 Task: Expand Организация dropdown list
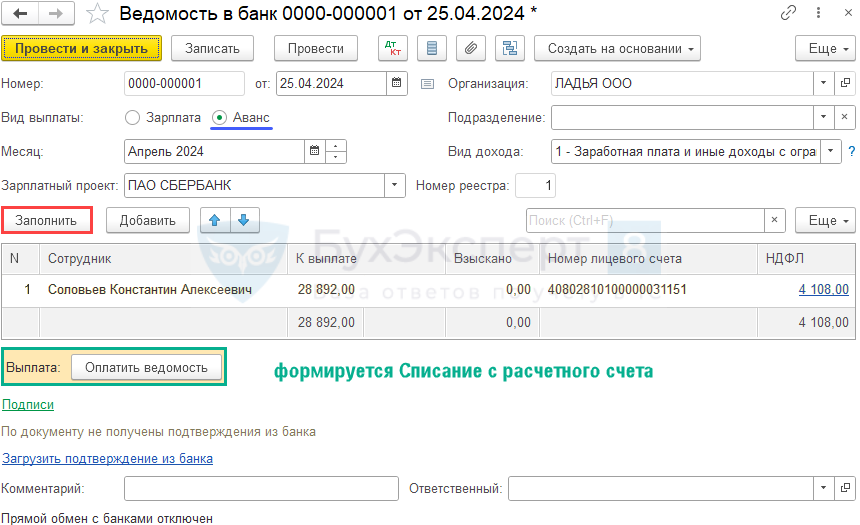(x=823, y=83)
